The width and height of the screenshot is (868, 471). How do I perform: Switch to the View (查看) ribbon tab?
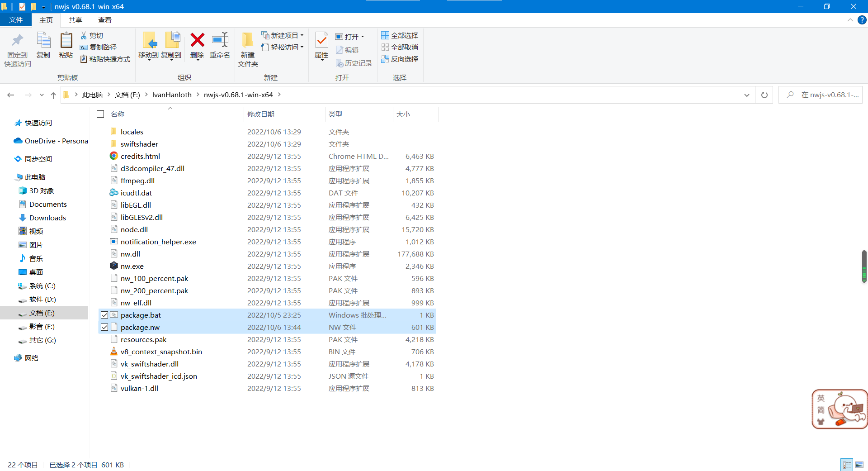pyautogui.click(x=104, y=20)
